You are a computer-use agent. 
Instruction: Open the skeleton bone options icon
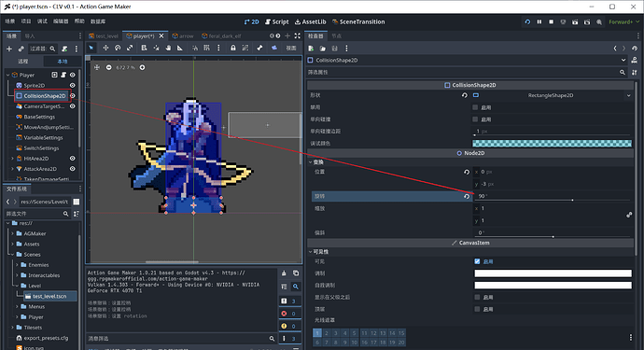pos(259,48)
